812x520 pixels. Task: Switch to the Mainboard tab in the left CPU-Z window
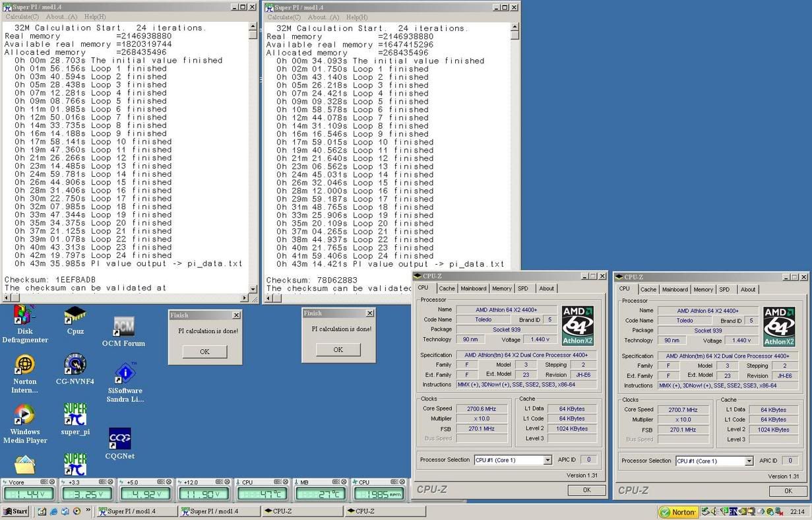tap(473, 288)
